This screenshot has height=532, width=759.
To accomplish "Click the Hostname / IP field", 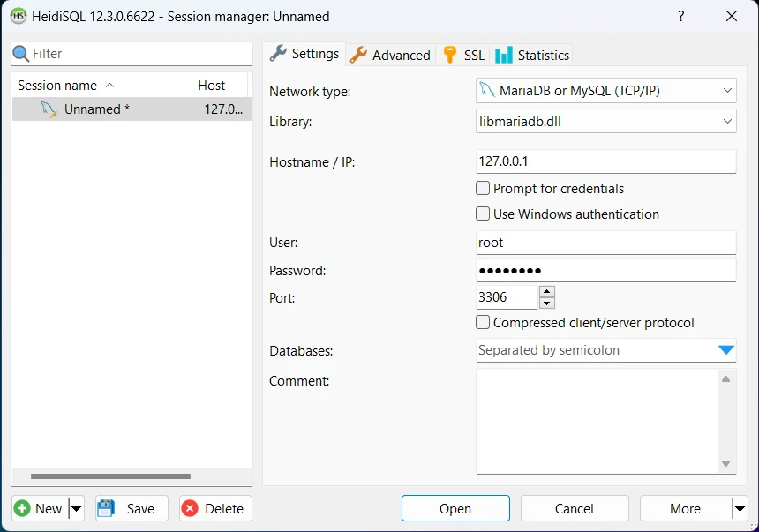I will [605, 161].
